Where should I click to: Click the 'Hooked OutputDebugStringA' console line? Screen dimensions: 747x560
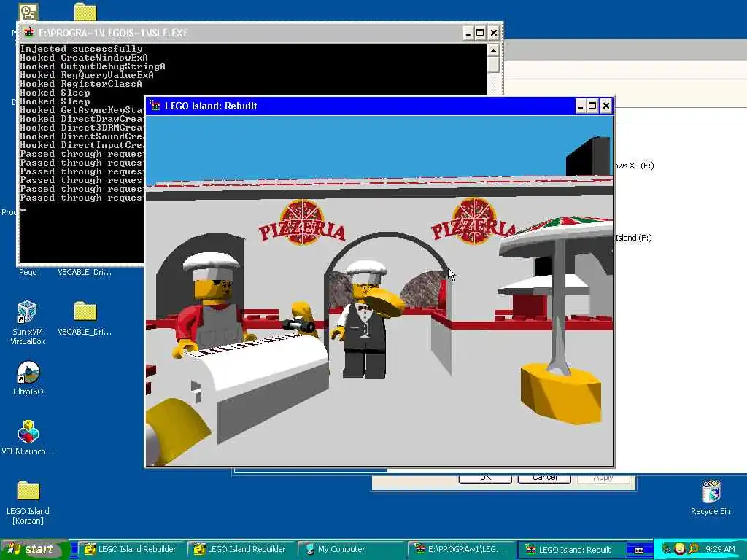93,66
